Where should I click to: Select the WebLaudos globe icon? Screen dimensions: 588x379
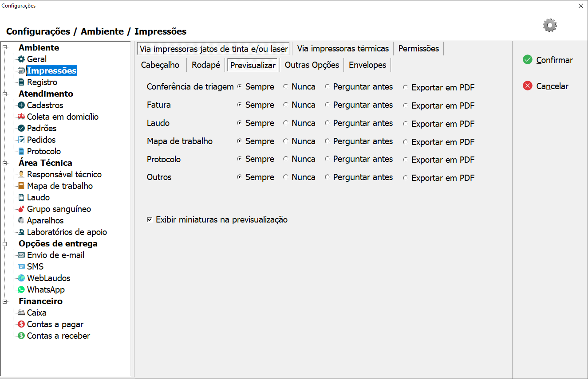21,278
